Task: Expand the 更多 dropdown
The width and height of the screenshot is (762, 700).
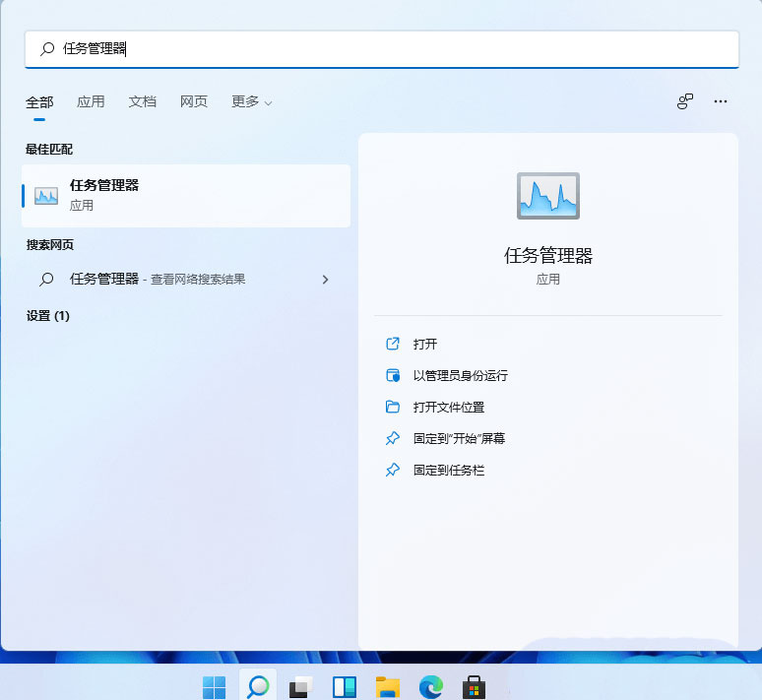Action: pyautogui.click(x=252, y=101)
